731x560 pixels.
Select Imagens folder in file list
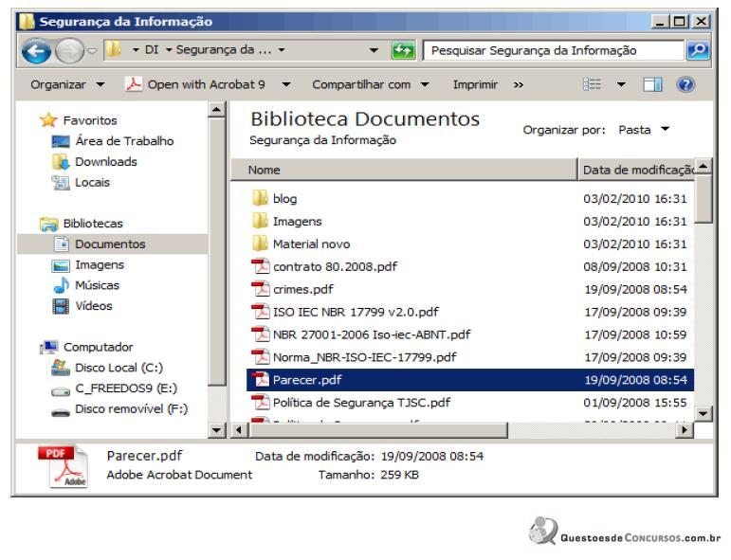[x=297, y=222]
